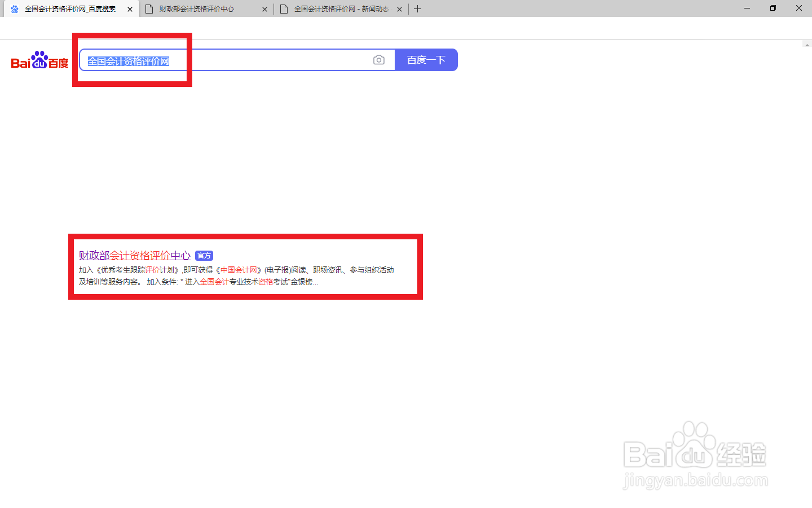Click snippet line starting 及培训等服务内容

pyautogui.click(x=198, y=282)
